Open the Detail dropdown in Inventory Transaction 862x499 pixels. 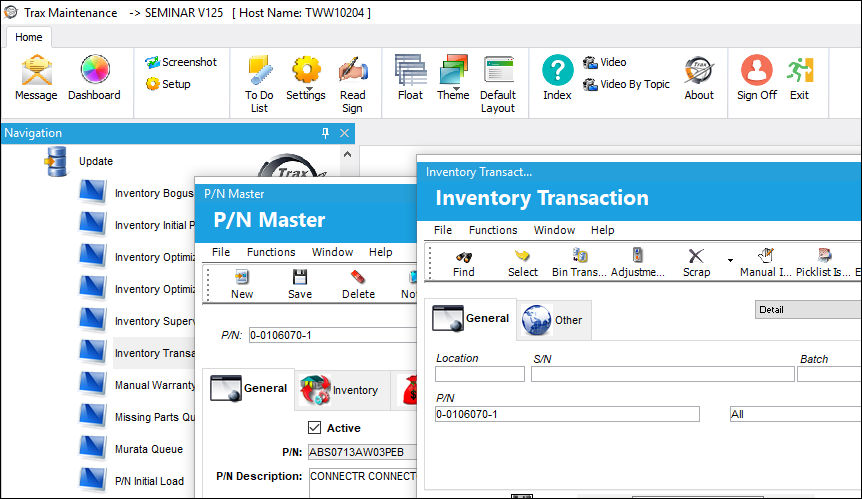[x=808, y=309]
